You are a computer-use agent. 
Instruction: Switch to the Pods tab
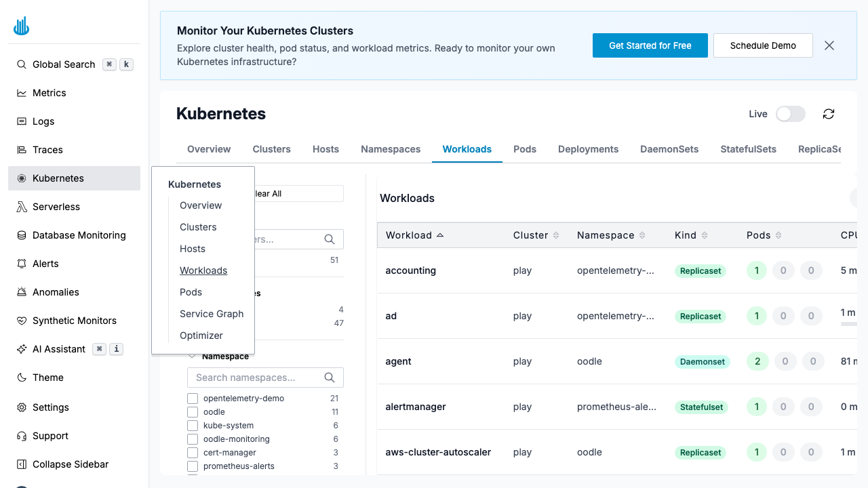coord(524,149)
